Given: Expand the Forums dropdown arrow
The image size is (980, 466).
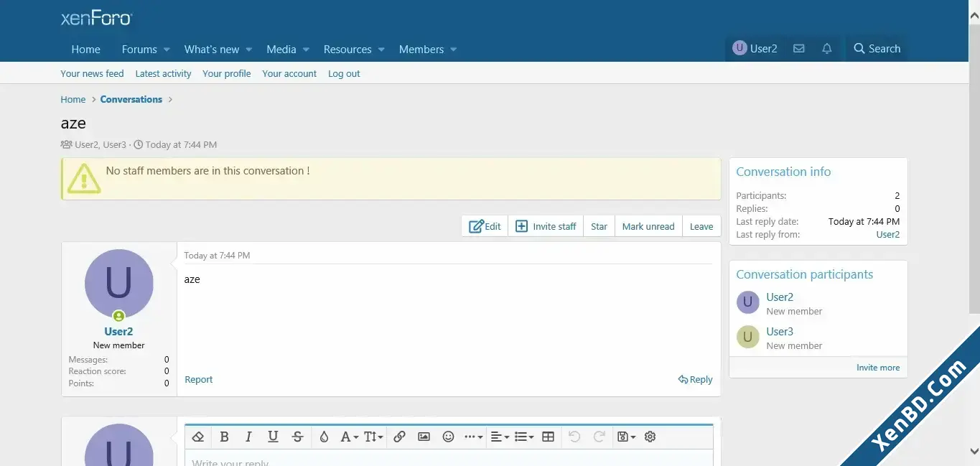Looking at the screenshot, I should coord(167,50).
